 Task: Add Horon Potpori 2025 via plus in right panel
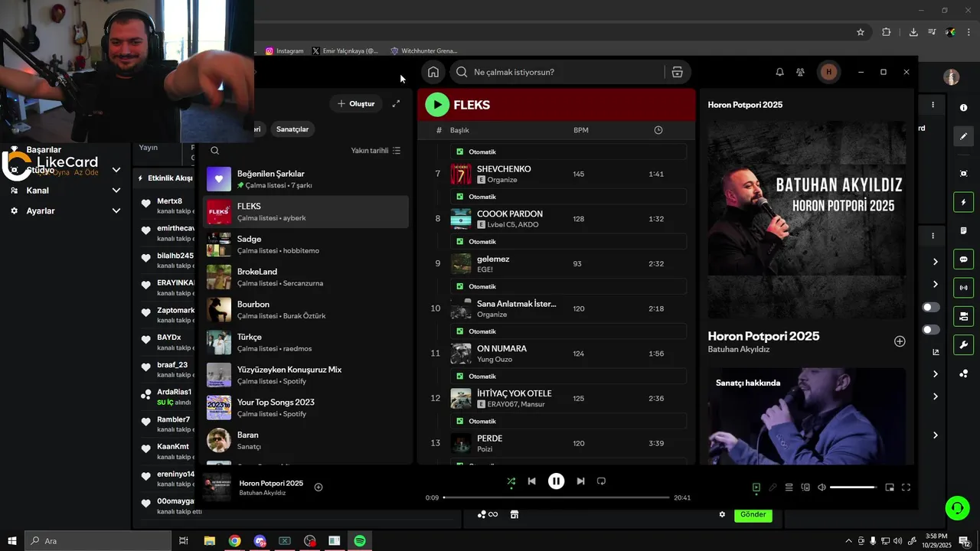900,341
